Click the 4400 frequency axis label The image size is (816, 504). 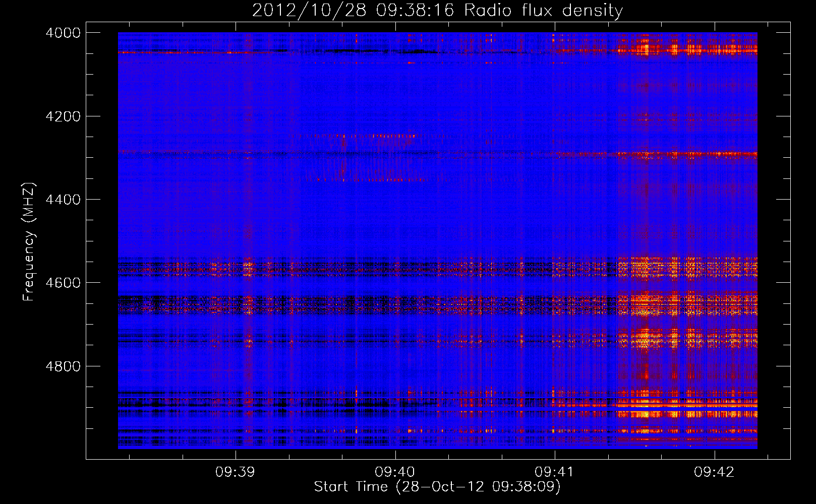63,200
